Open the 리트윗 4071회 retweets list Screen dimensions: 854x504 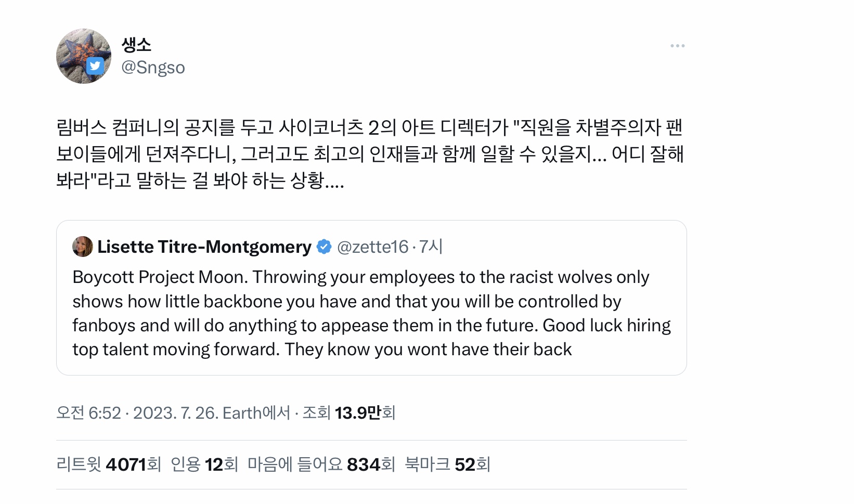pos(109,464)
